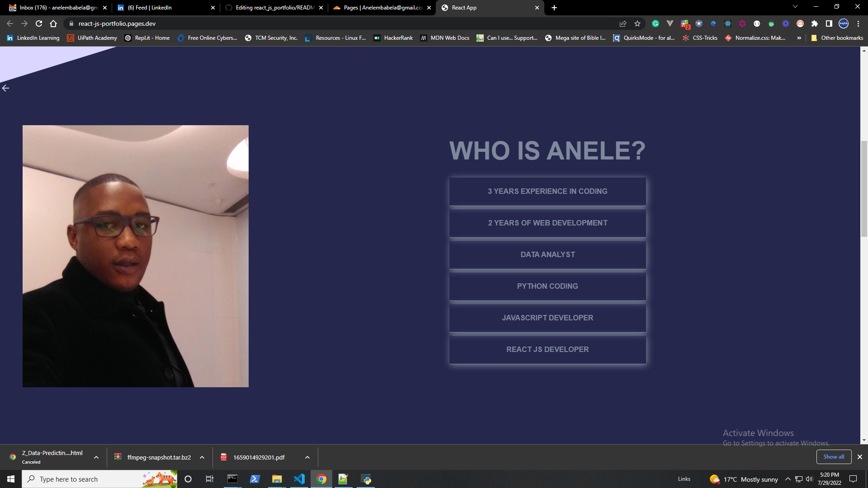
Task: Collapse the 1659014929201.pdf download chevron
Action: 307,457
